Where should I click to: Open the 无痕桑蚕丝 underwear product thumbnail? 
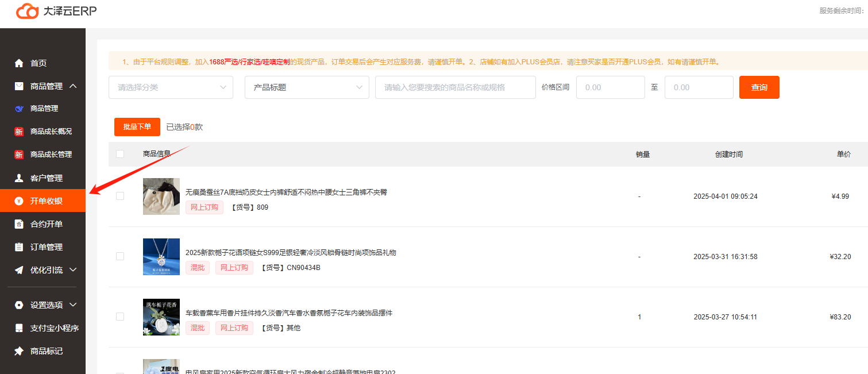(161, 196)
